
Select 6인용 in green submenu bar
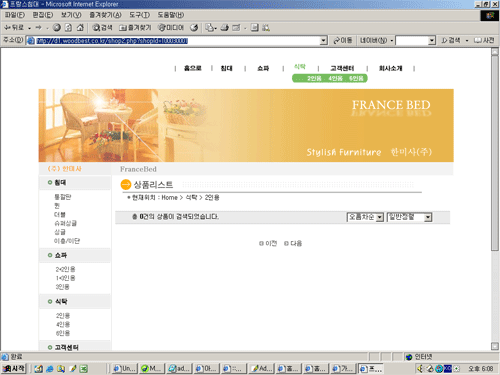point(356,78)
